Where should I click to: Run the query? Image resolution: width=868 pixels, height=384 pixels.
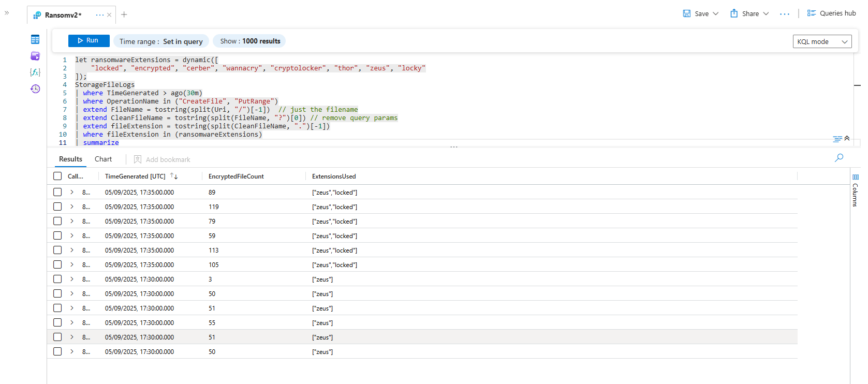pos(89,40)
